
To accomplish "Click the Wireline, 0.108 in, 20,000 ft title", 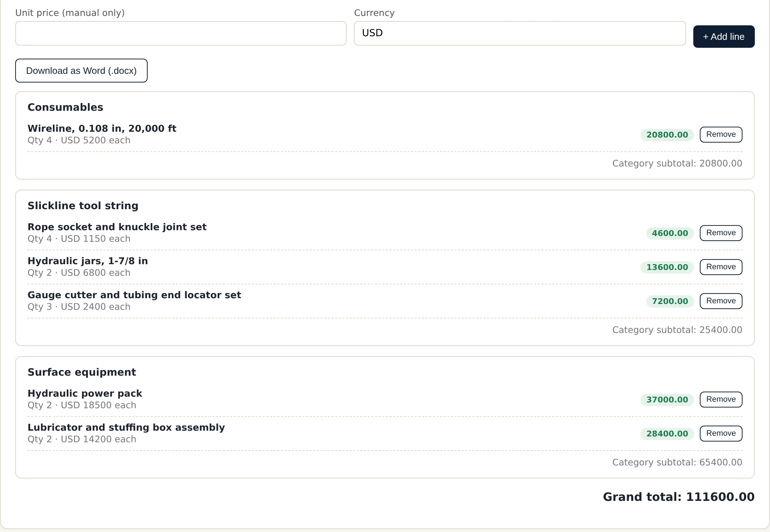I will [x=102, y=128].
